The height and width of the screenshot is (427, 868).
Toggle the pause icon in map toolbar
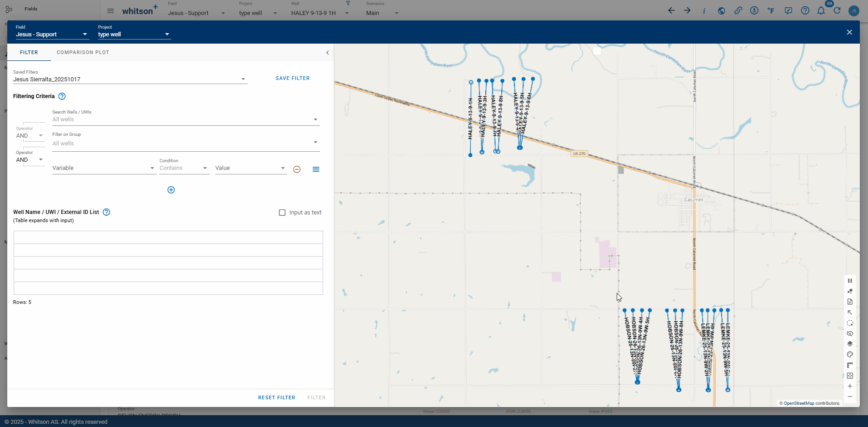point(850,281)
